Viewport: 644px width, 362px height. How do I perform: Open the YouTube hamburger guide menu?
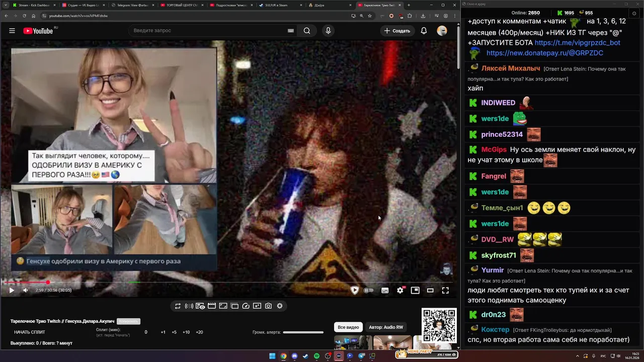click(x=12, y=31)
